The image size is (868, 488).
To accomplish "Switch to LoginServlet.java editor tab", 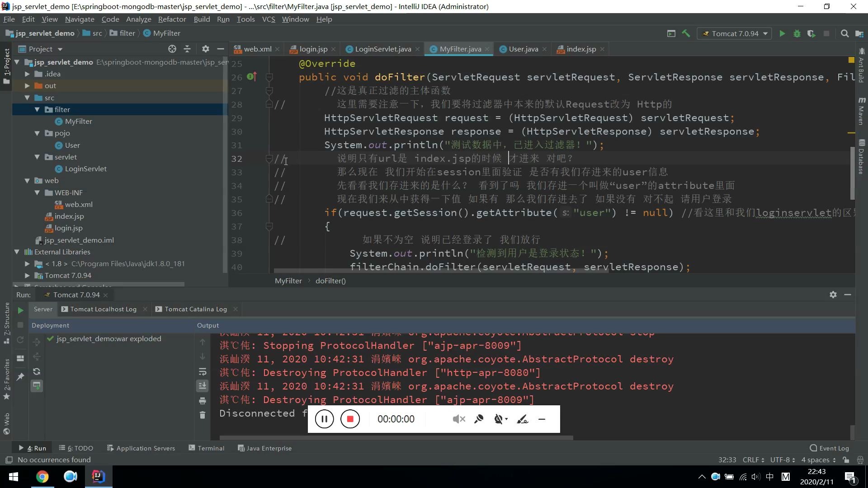I will (382, 49).
